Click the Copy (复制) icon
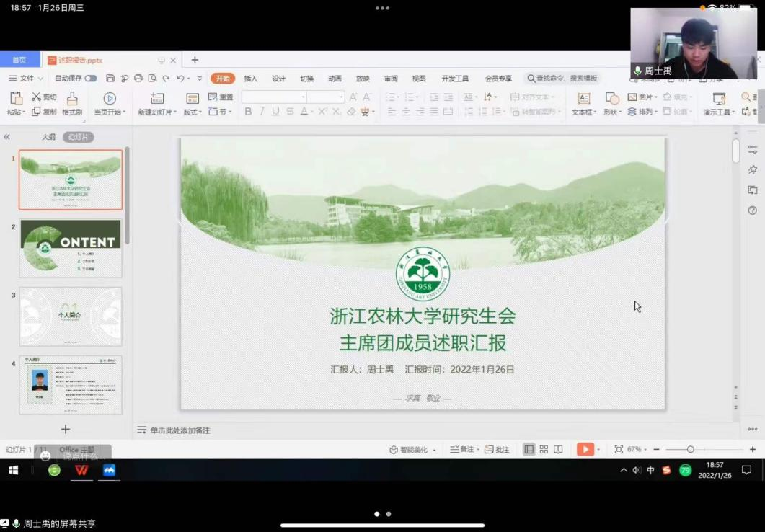 (x=36, y=112)
